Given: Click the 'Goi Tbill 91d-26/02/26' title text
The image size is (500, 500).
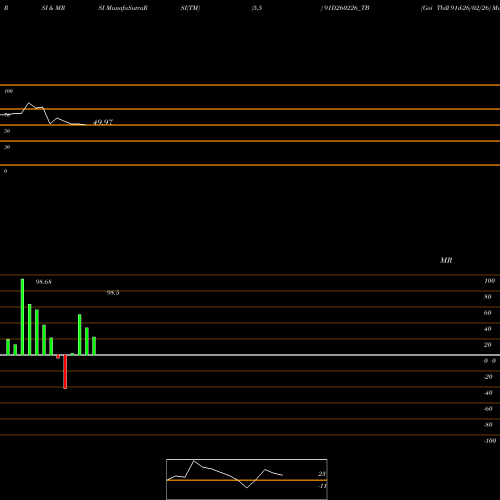Looking at the screenshot, I should pyautogui.click(x=456, y=8).
